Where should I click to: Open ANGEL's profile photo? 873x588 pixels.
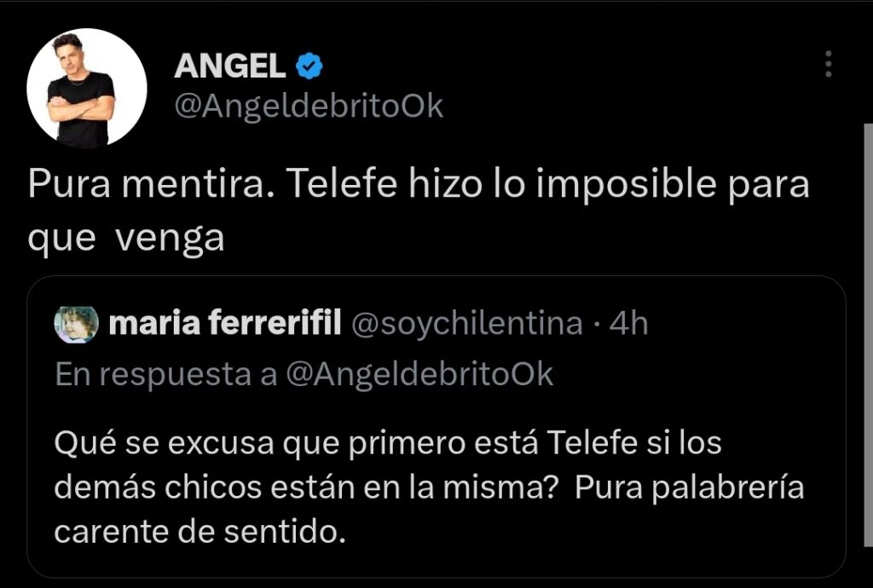coord(87,89)
